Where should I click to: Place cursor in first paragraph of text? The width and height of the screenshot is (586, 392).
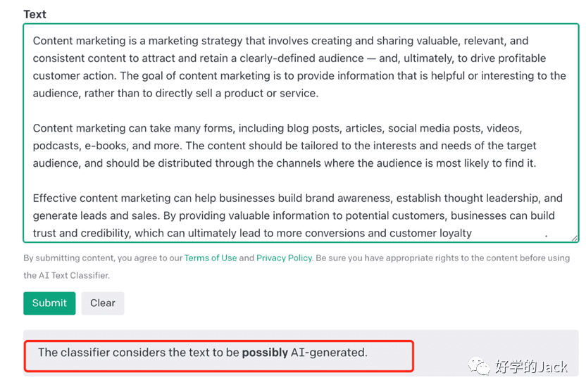299,67
